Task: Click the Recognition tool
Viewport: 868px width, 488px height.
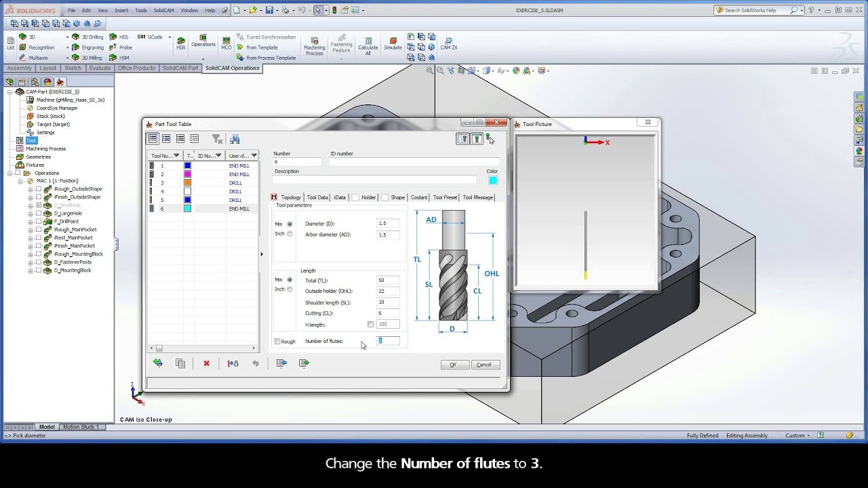Action: pyautogui.click(x=37, y=47)
